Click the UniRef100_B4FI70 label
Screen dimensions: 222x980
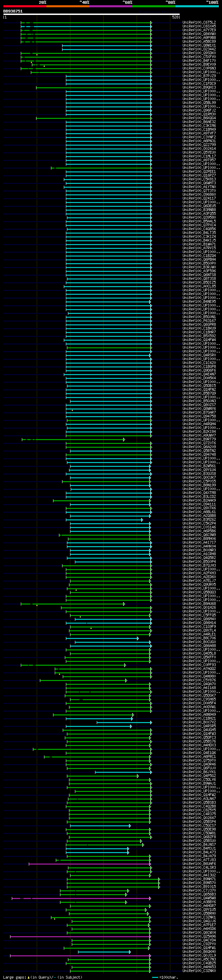(199, 60)
